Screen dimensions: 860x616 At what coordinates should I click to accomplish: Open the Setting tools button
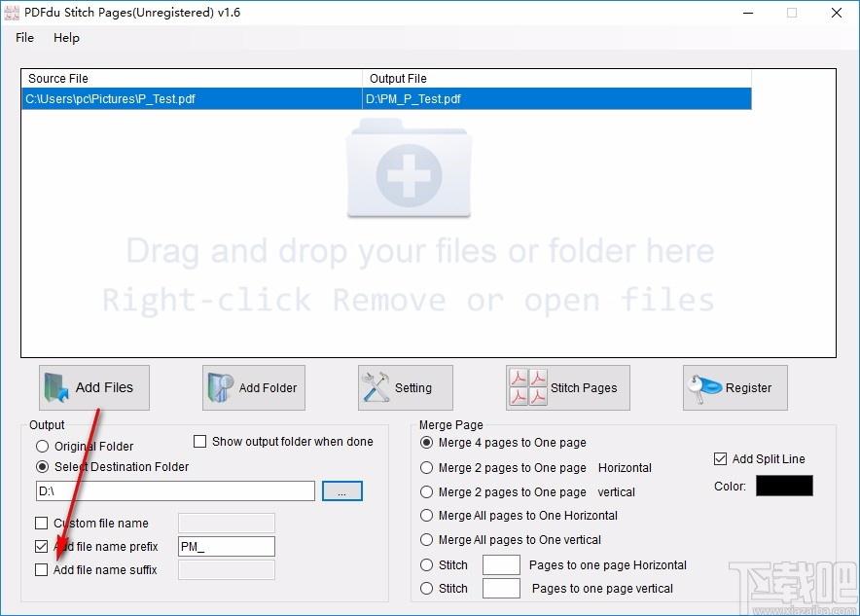tap(406, 388)
